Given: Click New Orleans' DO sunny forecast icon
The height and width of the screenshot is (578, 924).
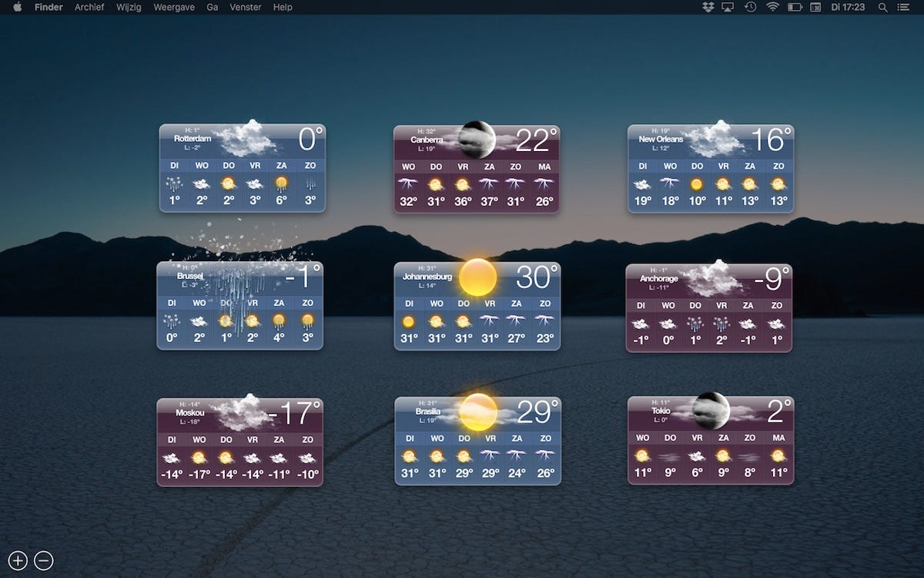Looking at the screenshot, I should pos(697,184).
